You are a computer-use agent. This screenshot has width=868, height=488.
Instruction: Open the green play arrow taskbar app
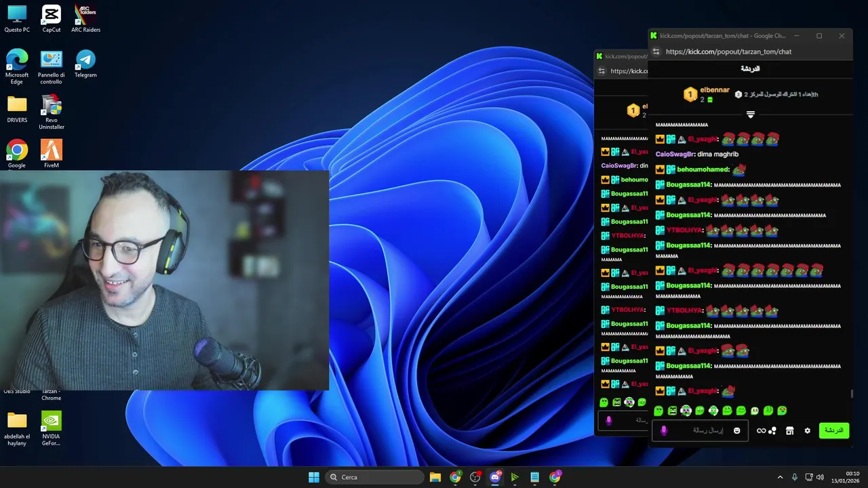point(515,477)
